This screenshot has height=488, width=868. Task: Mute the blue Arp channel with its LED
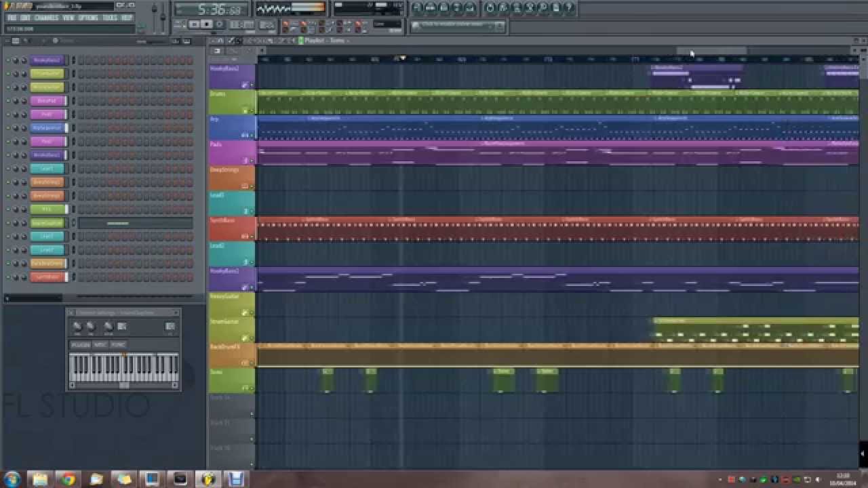(x=8, y=127)
